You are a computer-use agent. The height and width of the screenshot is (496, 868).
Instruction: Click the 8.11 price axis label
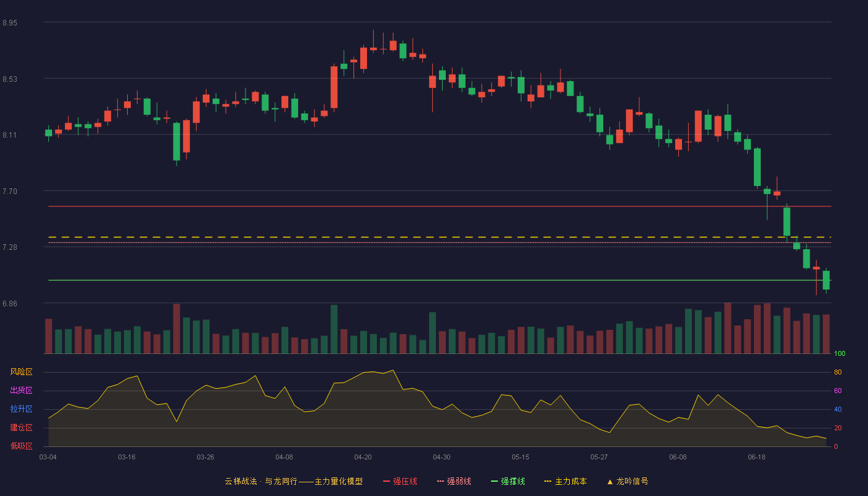10,135
